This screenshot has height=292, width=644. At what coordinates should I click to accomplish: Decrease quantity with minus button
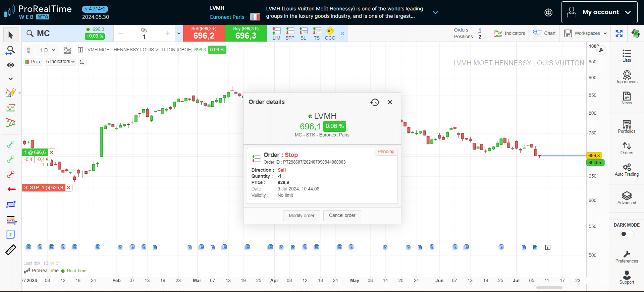click(x=121, y=33)
